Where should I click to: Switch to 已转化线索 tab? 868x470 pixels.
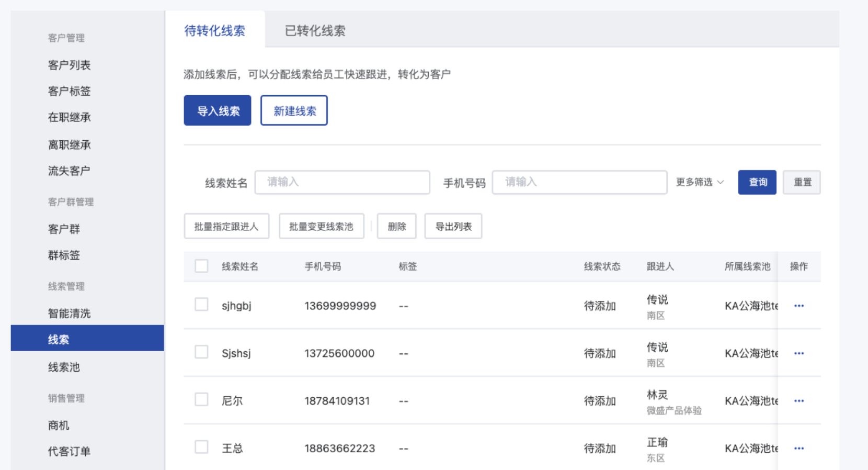315,30
